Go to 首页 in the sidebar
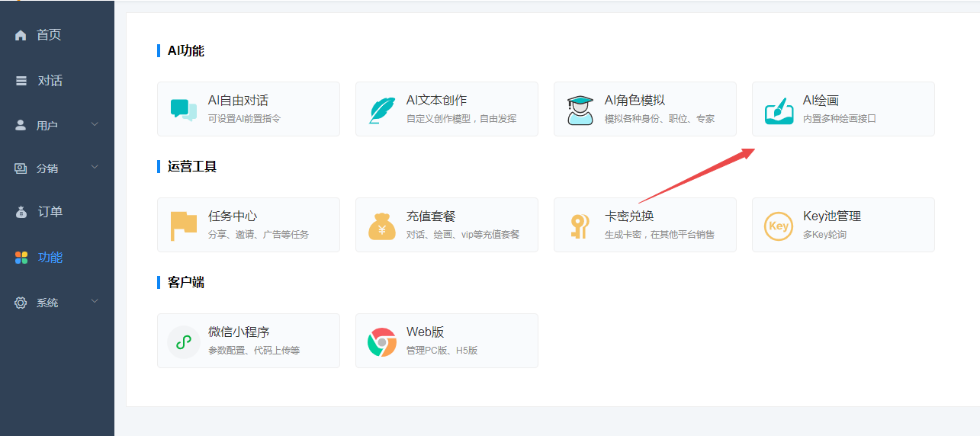 [49, 35]
